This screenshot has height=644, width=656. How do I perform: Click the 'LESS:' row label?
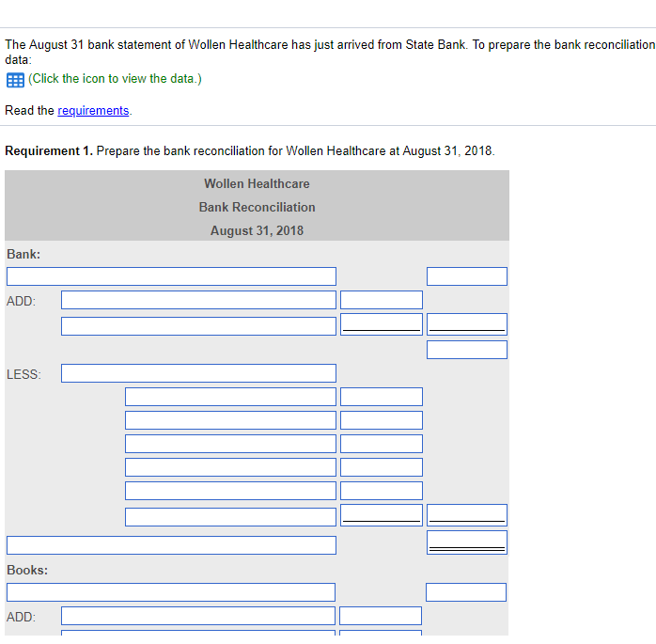pos(23,374)
